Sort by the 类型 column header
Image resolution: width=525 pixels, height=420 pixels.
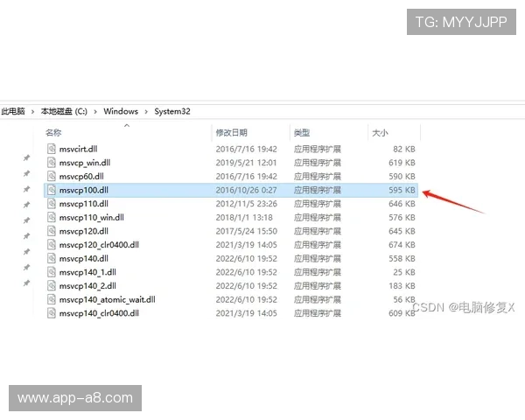pyautogui.click(x=302, y=132)
